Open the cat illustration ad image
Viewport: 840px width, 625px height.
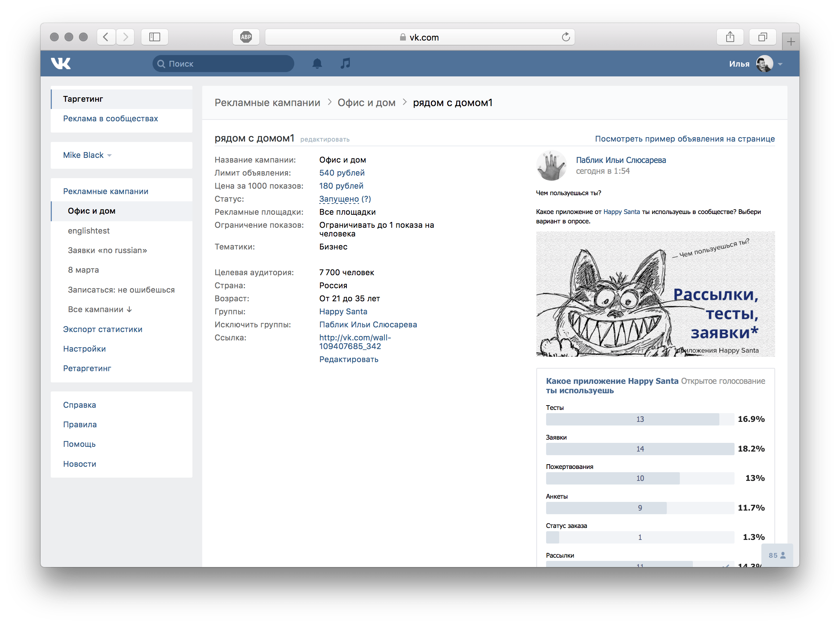point(655,294)
